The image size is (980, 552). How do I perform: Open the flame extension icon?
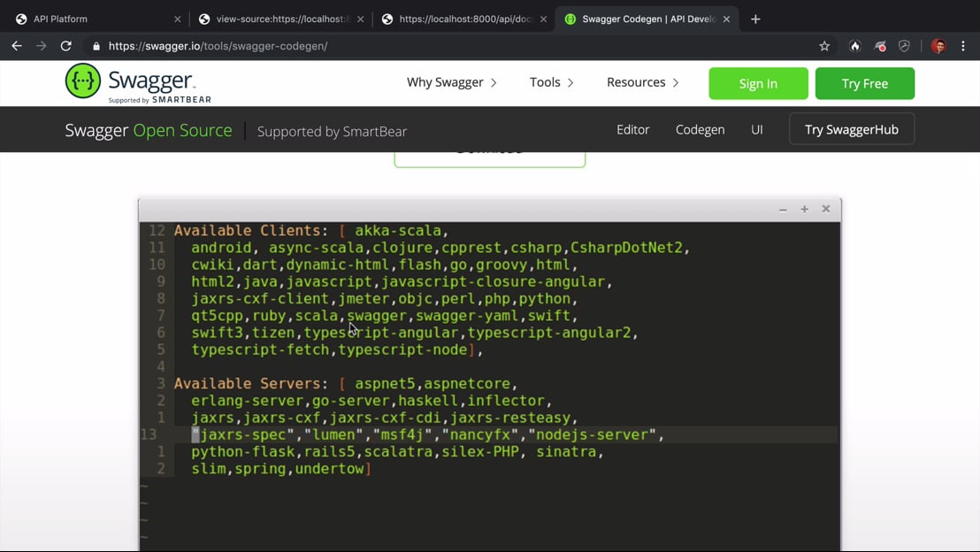tap(855, 46)
